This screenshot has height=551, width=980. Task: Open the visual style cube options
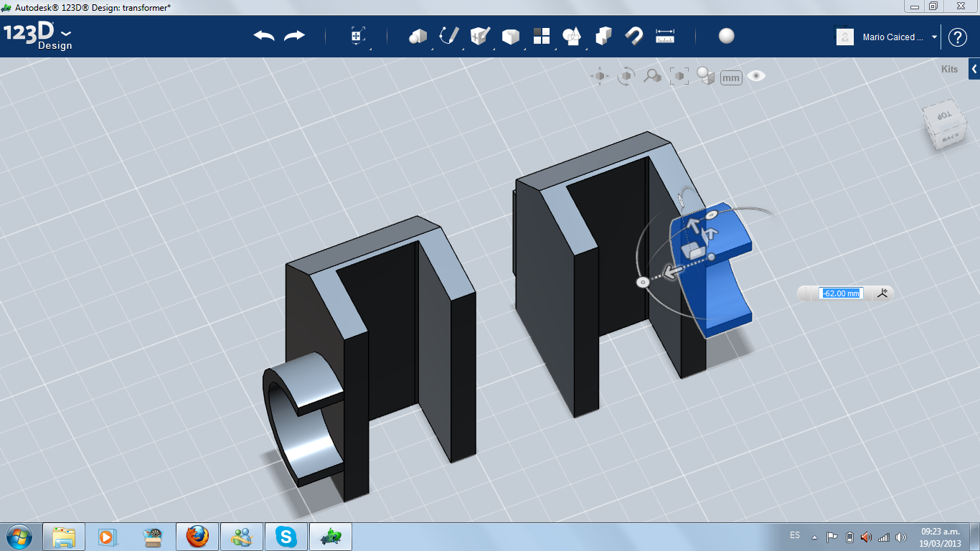click(706, 76)
